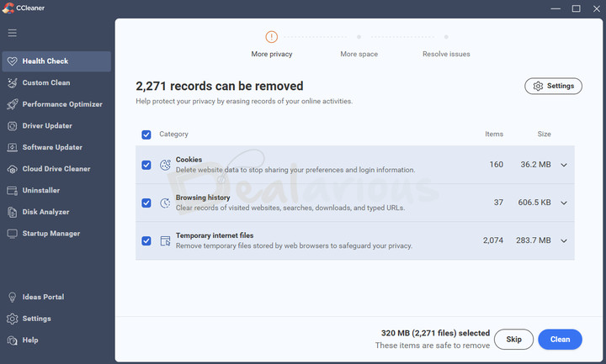Open Cloud Drive Cleaner icon

tap(12, 169)
